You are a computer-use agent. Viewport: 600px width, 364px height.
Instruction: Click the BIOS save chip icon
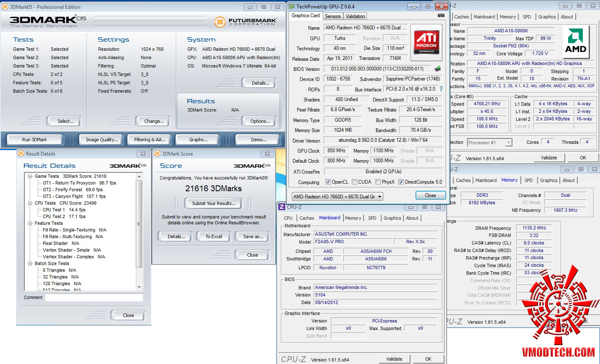pos(438,68)
